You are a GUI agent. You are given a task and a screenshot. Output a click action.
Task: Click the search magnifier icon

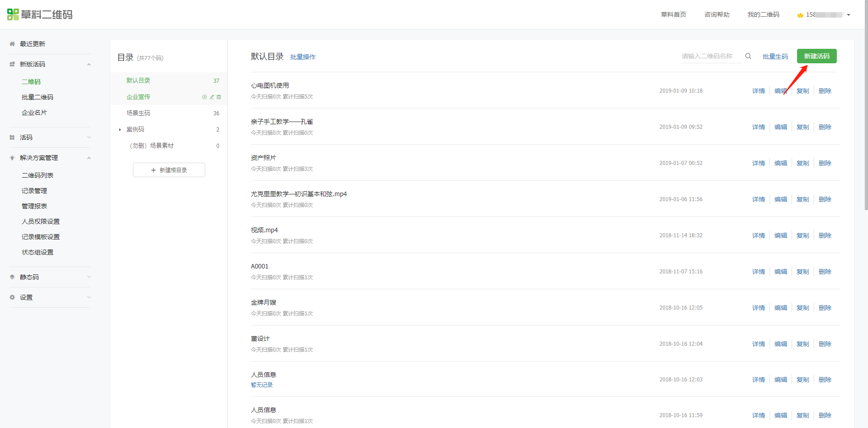(x=748, y=56)
